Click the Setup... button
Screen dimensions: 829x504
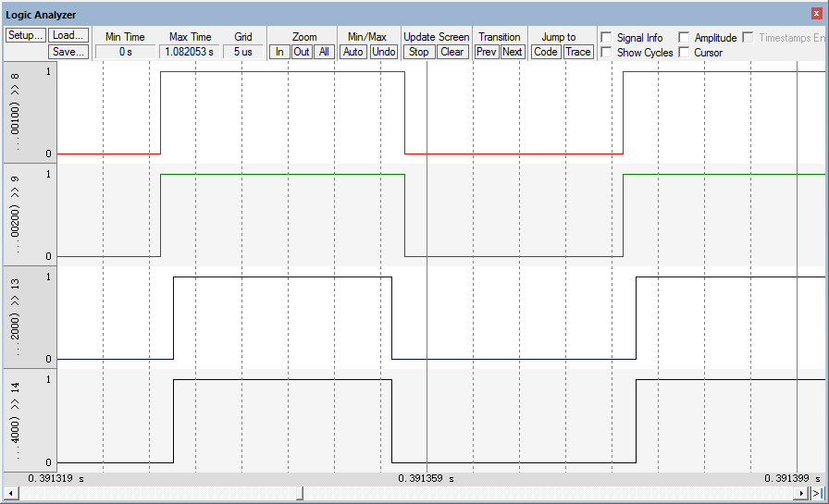[26, 35]
